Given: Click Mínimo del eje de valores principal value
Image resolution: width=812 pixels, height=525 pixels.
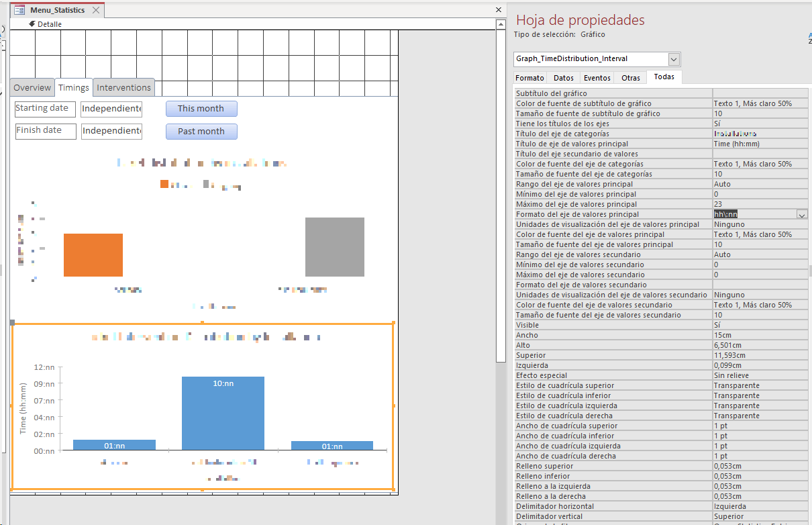Looking at the screenshot, I should tap(760, 194).
